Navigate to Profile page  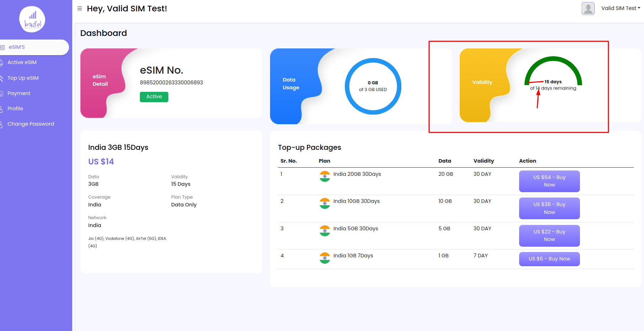click(x=15, y=109)
